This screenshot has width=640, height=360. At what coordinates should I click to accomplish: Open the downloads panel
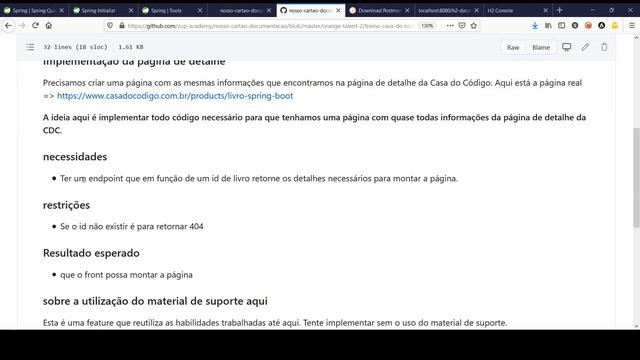click(x=535, y=25)
